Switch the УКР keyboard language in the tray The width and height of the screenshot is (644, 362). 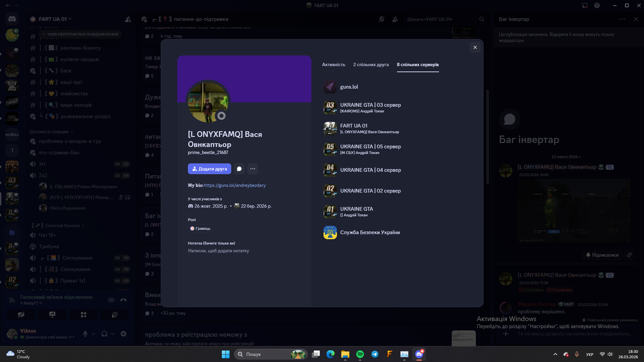point(590,354)
